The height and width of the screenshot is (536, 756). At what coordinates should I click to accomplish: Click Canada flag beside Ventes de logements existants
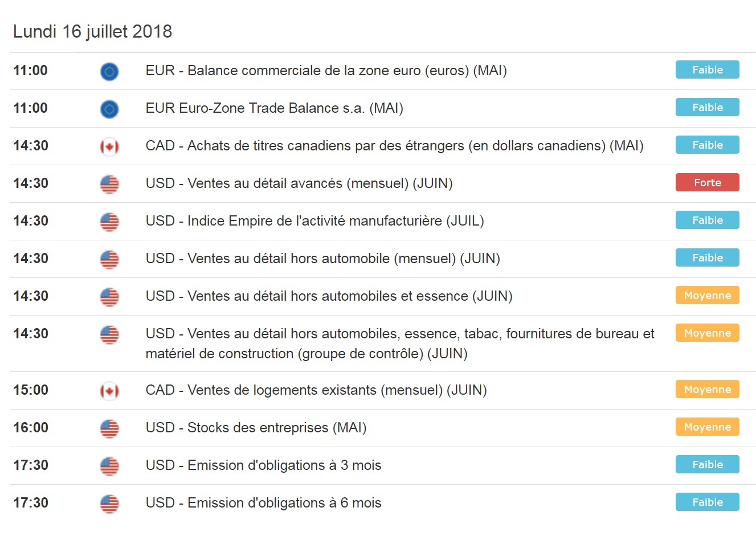(x=109, y=391)
